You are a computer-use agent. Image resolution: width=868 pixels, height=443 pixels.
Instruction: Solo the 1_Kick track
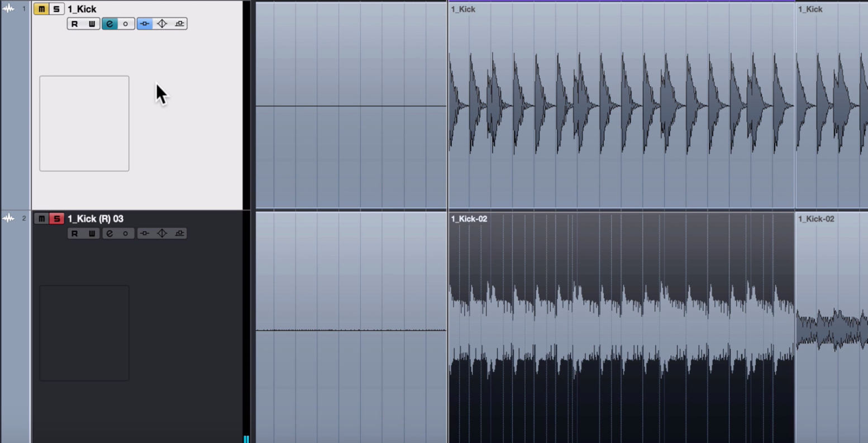(x=56, y=9)
